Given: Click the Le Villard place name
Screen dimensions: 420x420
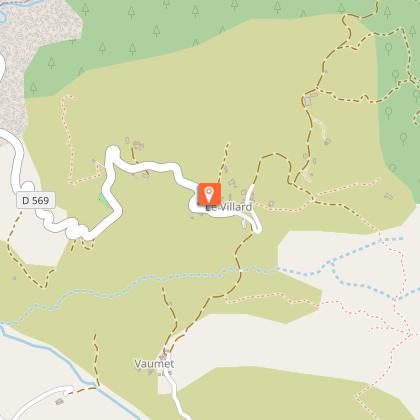Looking at the screenshot, I should point(229,207).
